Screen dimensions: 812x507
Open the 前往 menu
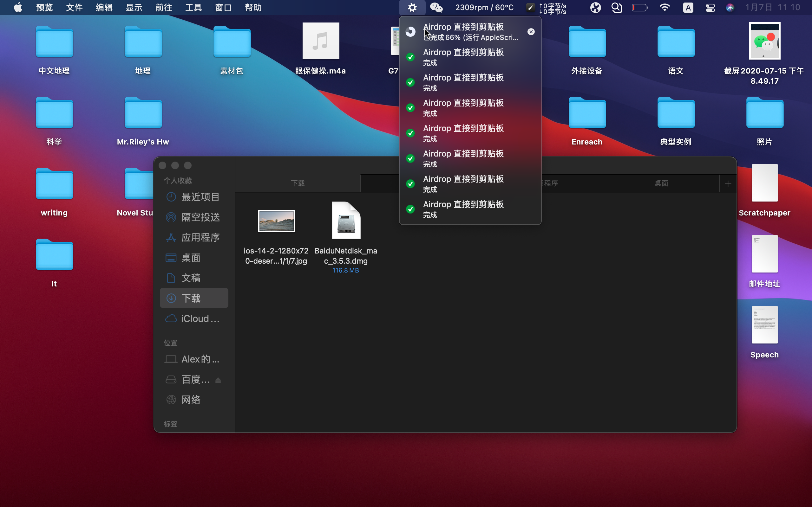click(x=164, y=7)
